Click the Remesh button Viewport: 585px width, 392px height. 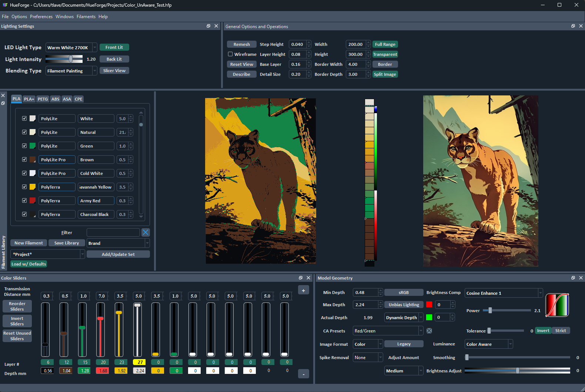tap(241, 44)
